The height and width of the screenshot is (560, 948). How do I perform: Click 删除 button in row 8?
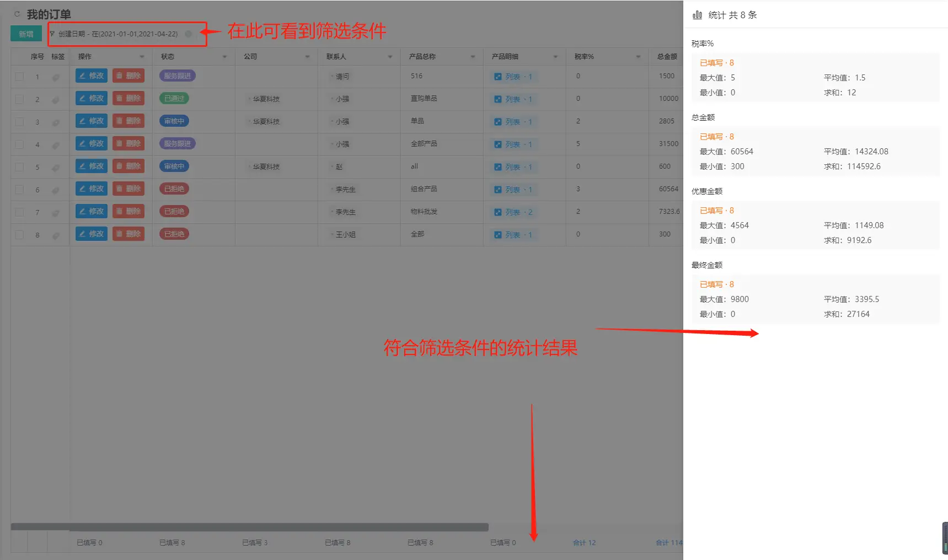click(x=128, y=234)
